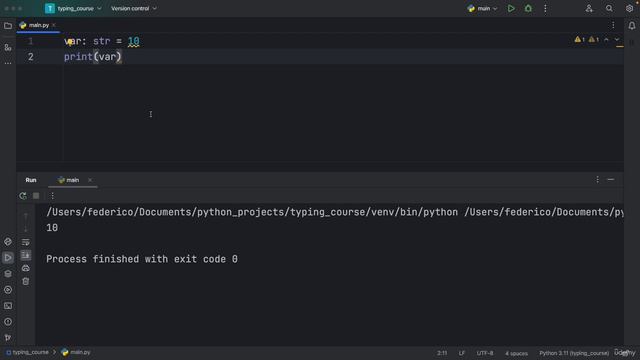
Task: Start debugging with the bug icon
Action: tap(528, 8)
